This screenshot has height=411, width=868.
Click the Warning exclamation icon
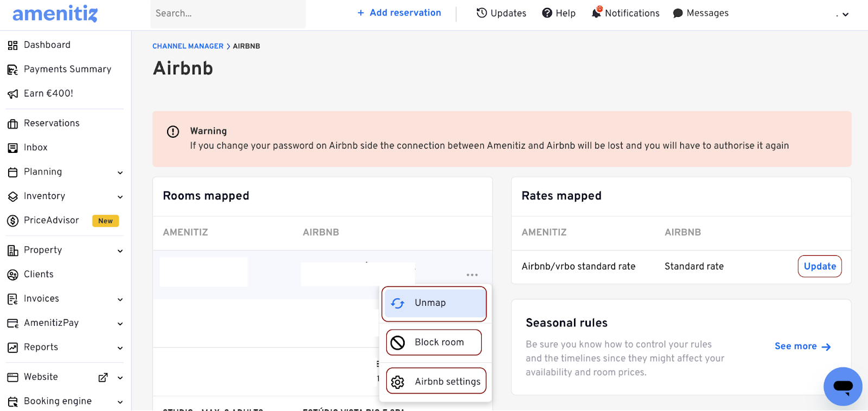[173, 132]
